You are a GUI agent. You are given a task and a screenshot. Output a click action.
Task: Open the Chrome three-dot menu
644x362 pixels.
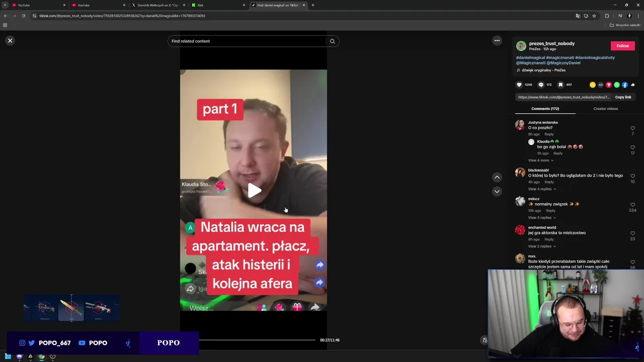click(x=638, y=16)
